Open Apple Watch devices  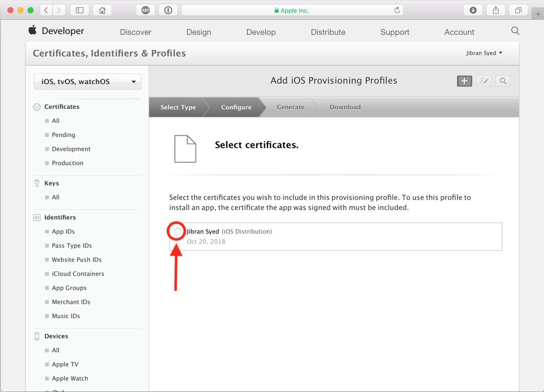click(70, 378)
